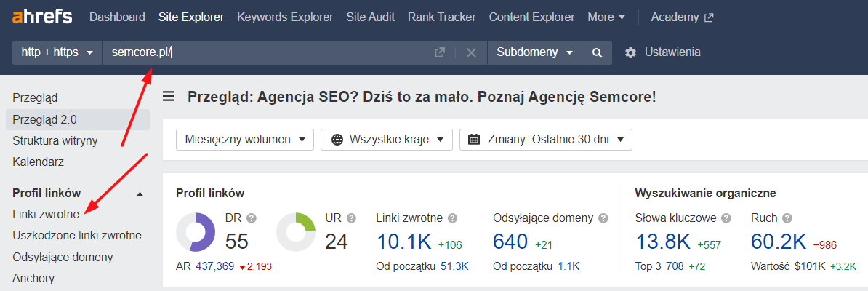The image size is (868, 291).
Task: Click the calendar icon in Zmiany filter
Action: tap(474, 140)
